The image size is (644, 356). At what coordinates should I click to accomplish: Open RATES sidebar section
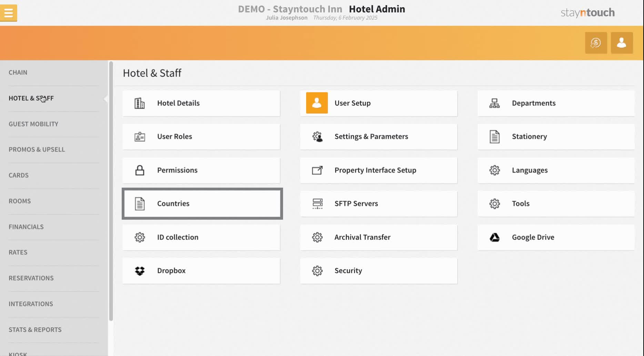point(18,252)
